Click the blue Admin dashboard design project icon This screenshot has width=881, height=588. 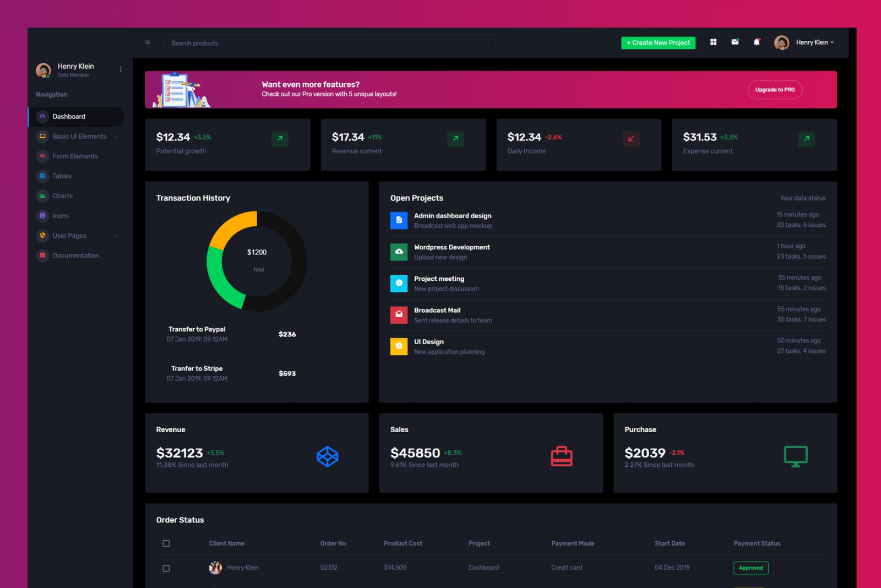pyautogui.click(x=399, y=220)
